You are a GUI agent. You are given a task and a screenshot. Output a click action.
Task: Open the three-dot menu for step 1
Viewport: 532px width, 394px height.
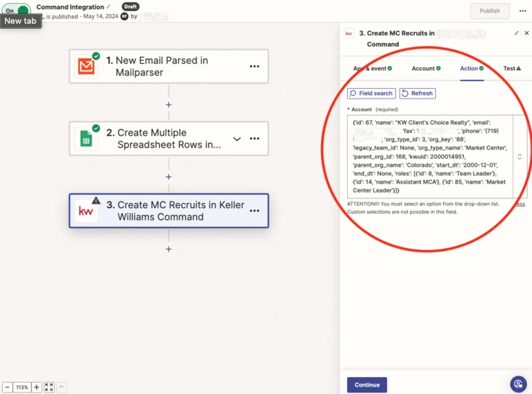click(x=255, y=66)
